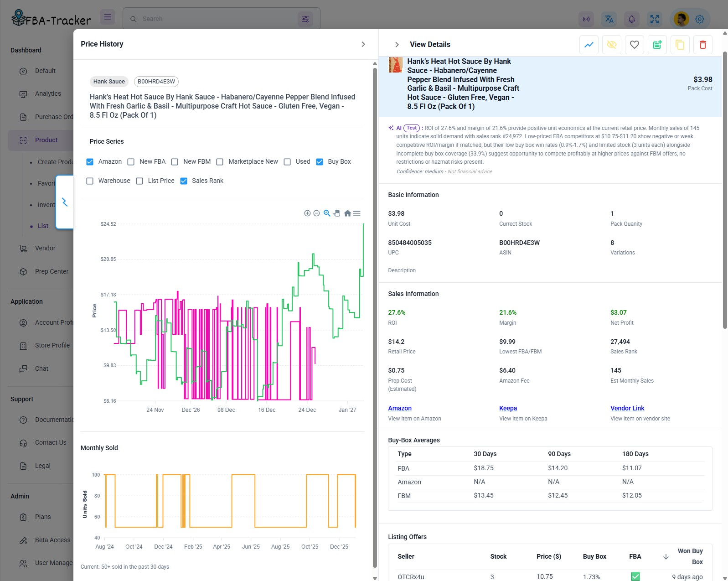Open price trend chart icon in View Details
The width and height of the screenshot is (728, 581).
pyautogui.click(x=589, y=45)
